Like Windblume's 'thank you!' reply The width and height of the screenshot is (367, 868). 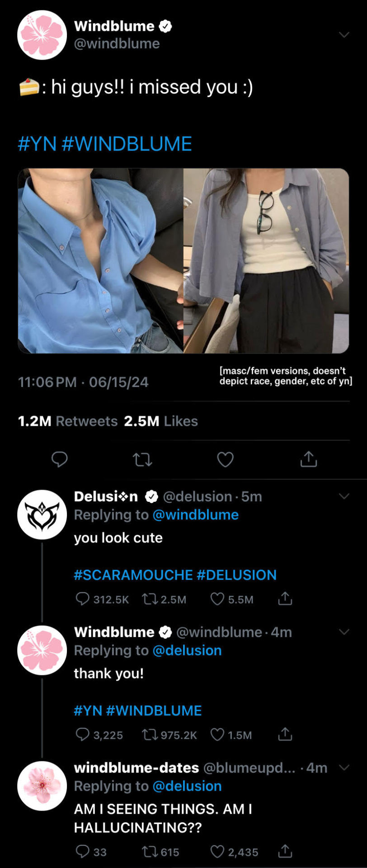217,735
